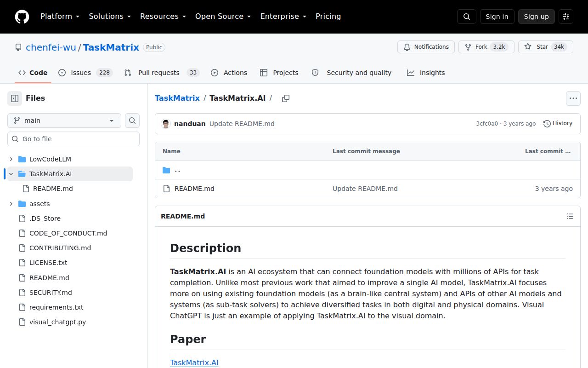Open commit History

click(x=558, y=123)
